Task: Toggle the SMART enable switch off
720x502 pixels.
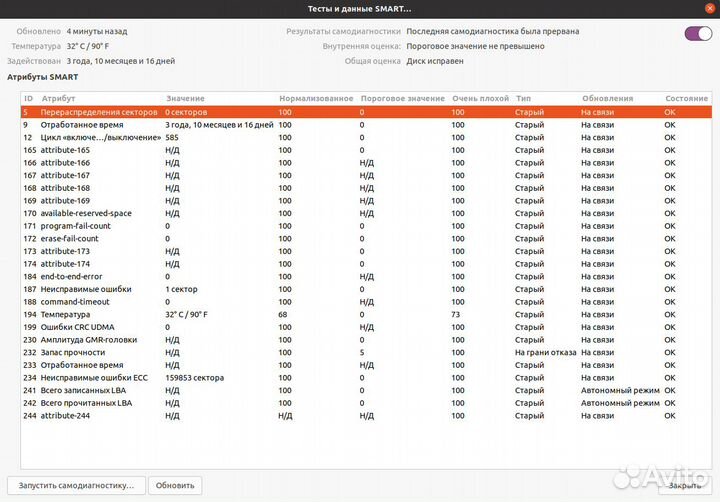Action: pos(698,34)
